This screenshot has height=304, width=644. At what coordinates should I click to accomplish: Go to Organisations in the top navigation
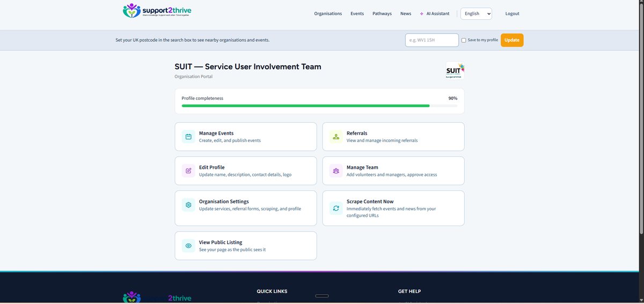(x=328, y=13)
